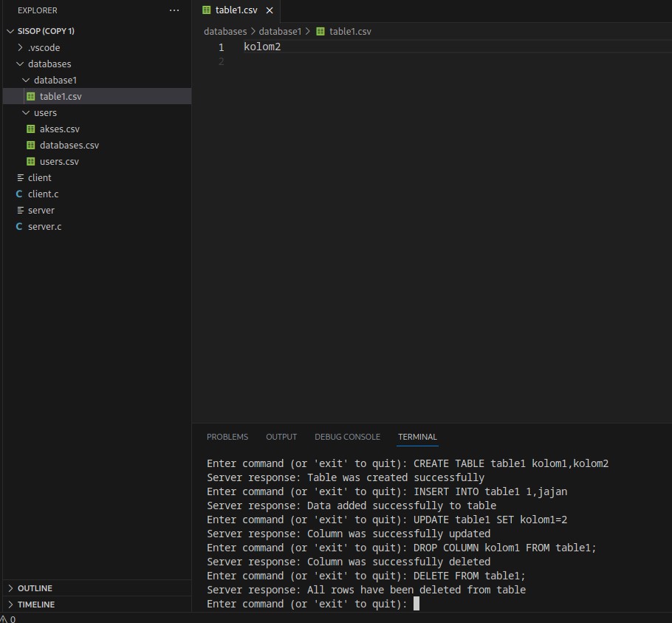The height and width of the screenshot is (623, 672).
Task: Click the akses.csv file icon
Action: pyautogui.click(x=31, y=129)
